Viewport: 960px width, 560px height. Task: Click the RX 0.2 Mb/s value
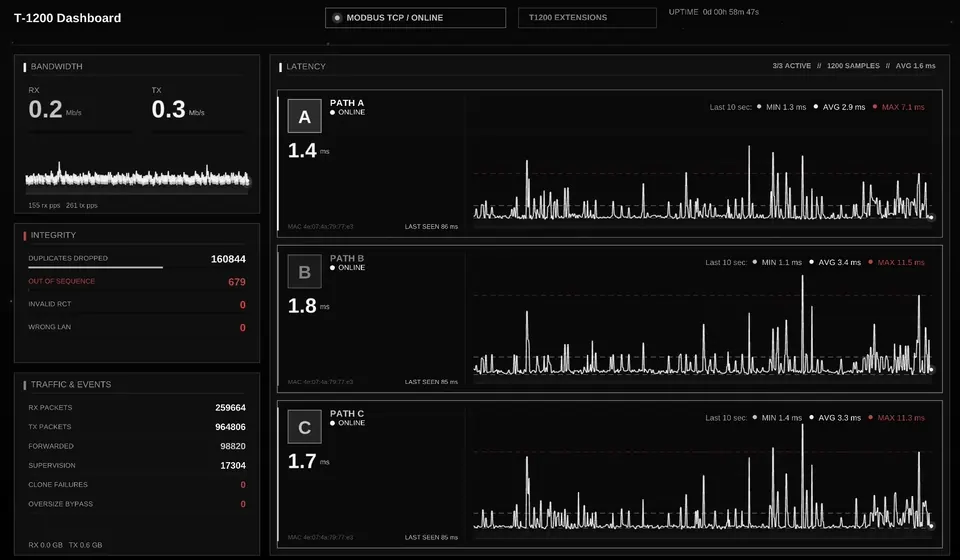54,110
